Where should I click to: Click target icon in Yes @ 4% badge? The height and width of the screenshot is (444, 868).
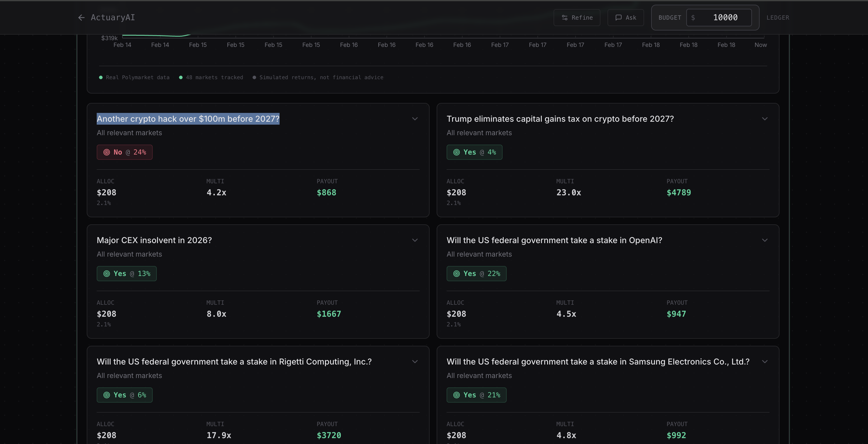pyautogui.click(x=456, y=152)
